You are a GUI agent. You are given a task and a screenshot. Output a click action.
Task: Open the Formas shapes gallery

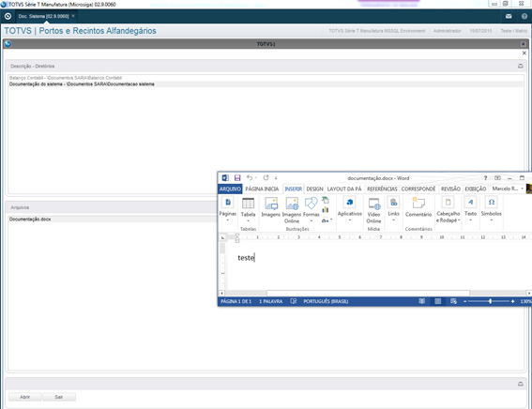312,209
